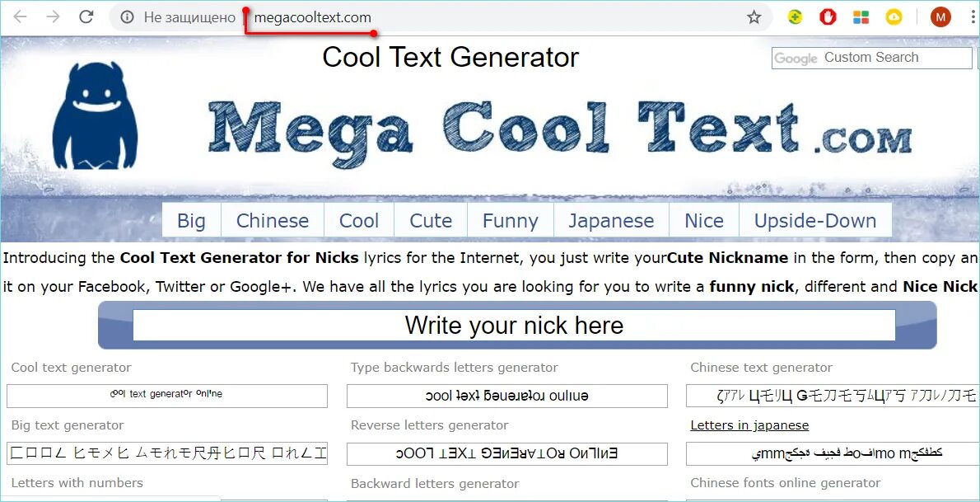The width and height of the screenshot is (980, 502).
Task: Click the Letters with numbers label
Action: [77, 482]
